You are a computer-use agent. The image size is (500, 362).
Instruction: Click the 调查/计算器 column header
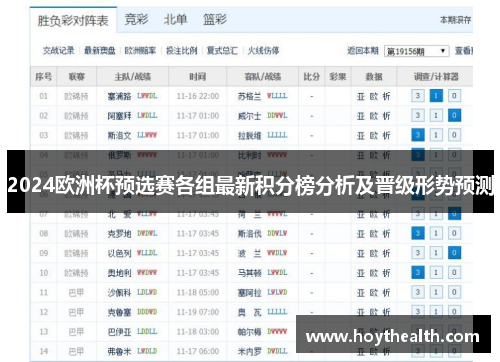pos(436,77)
